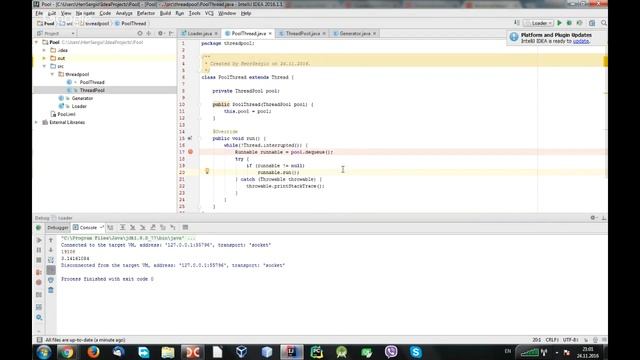
Task: Clear console with the trash icon
Action: click(x=51, y=290)
